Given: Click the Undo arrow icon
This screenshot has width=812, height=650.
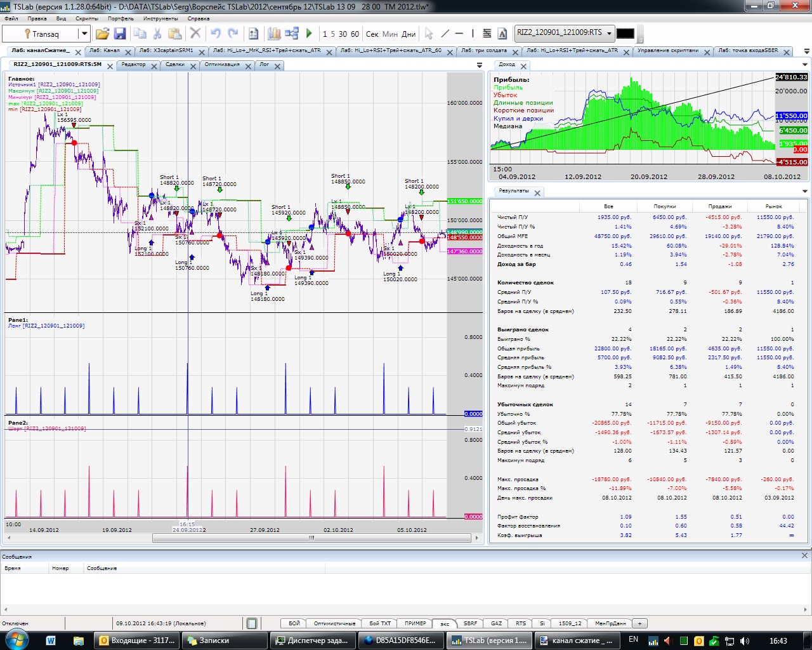Looking at the screenshot, I should point(216,34).
